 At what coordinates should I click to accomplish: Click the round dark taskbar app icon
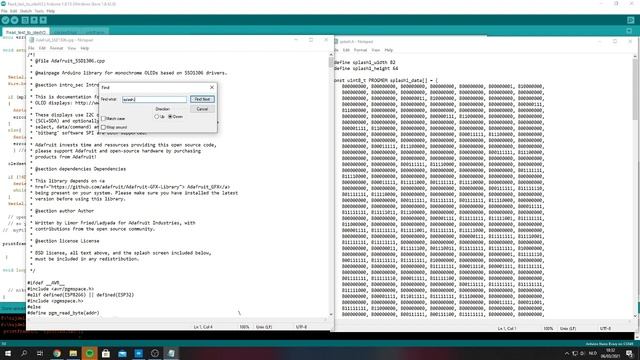click(x=155, y=353)
